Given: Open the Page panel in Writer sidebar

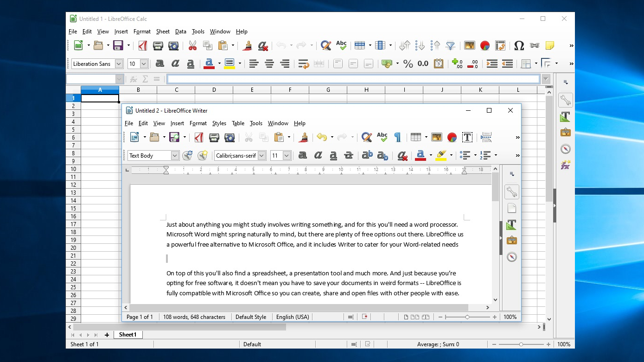Looking at the screenshot, I should [511, 208].
